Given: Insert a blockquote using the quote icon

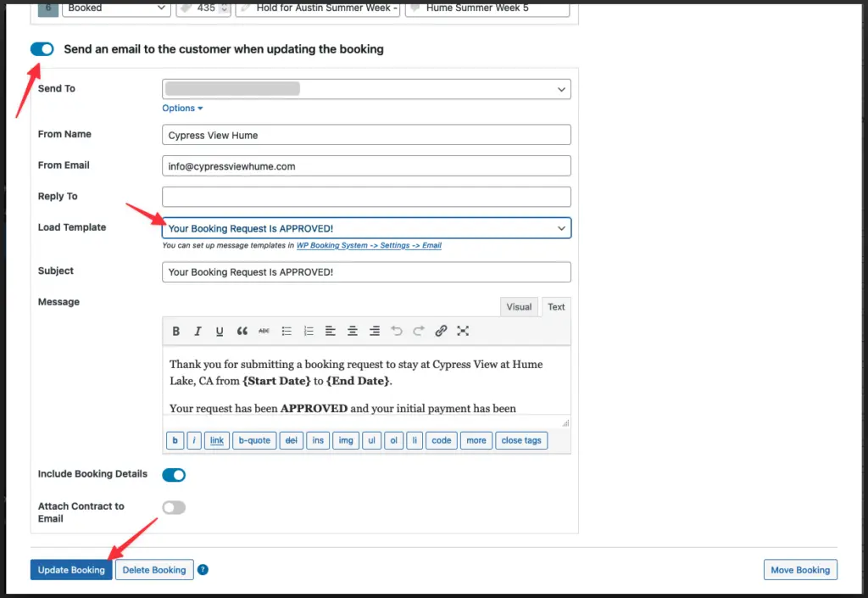Looking at the screenshot, I should (x=242, y=331).
